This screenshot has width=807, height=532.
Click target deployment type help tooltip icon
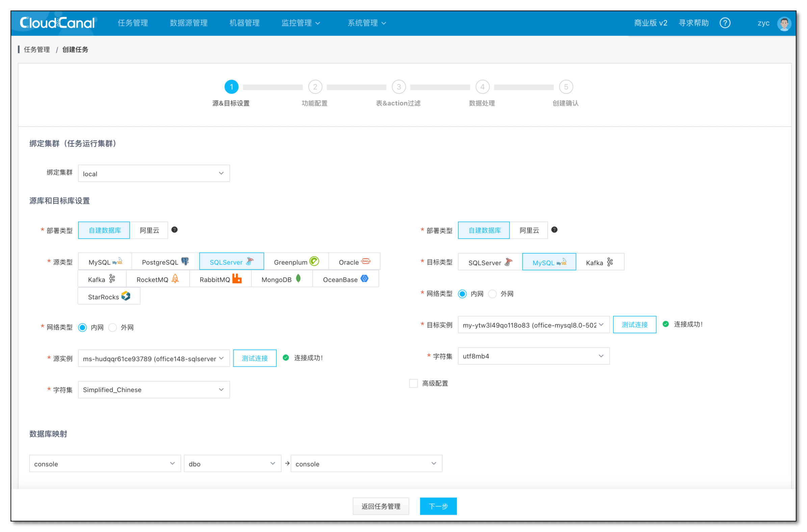point(554,230)
